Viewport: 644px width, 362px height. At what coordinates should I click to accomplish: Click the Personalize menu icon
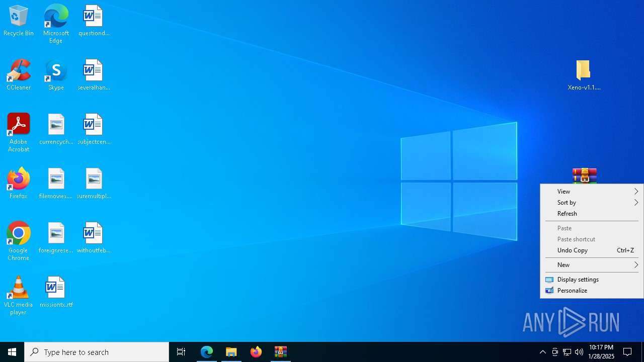549,291
